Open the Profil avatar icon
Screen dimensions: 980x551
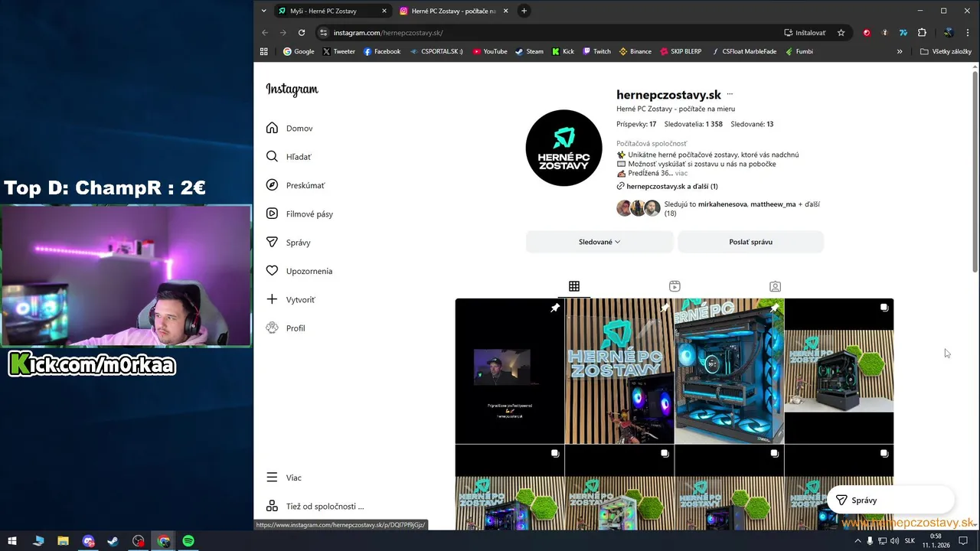(x=272, y=328)
